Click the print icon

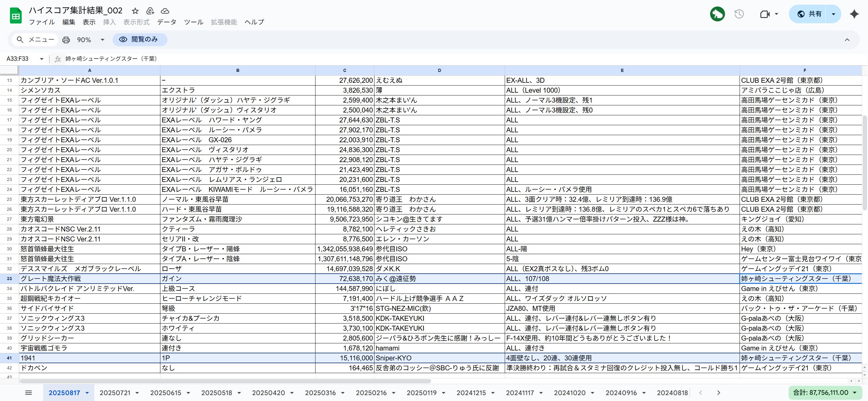click(x=66, y=40)
